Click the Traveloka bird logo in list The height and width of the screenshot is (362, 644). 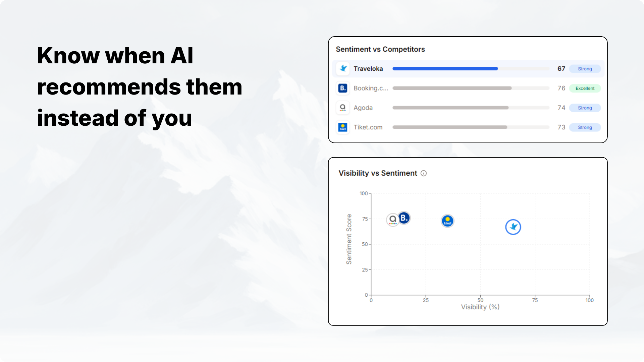343,68
